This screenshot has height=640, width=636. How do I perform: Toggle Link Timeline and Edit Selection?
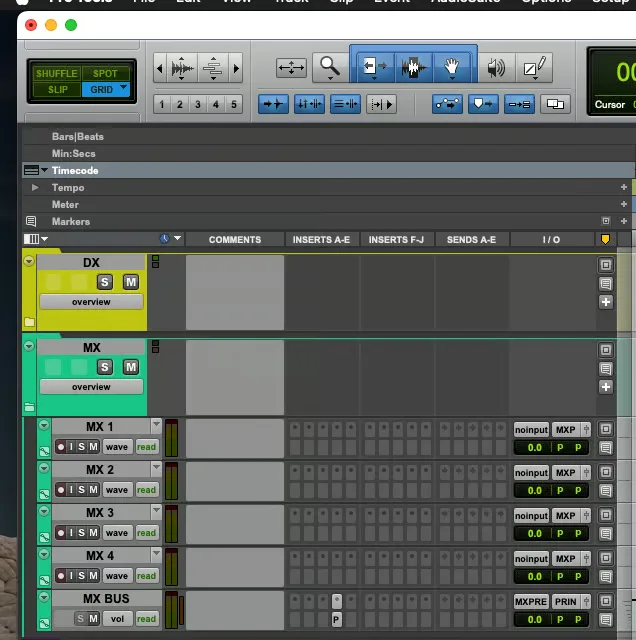click(309, 104)
